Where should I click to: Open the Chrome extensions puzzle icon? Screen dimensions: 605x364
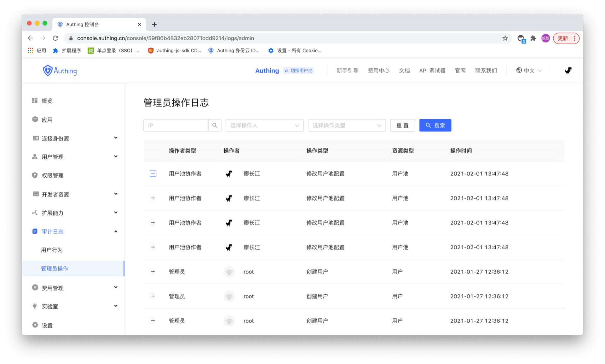(x=533, y=38)
